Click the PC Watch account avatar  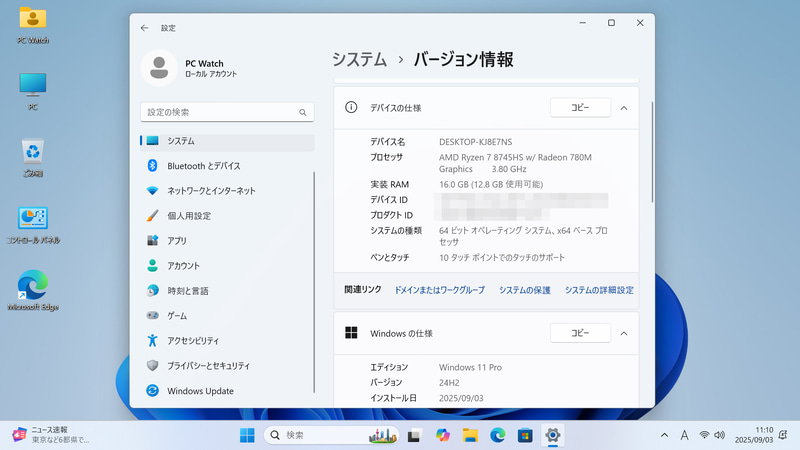click(x=159, y=68)
